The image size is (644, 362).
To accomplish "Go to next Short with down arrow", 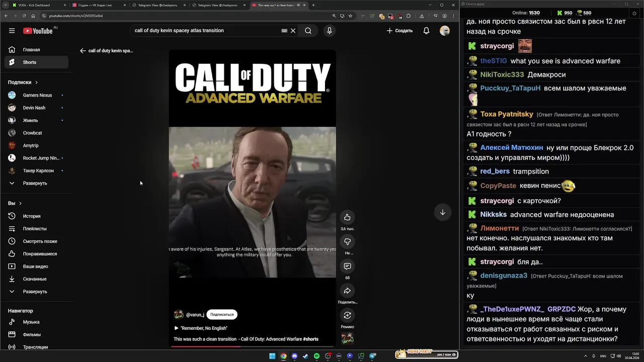I will tap(443, 212).
